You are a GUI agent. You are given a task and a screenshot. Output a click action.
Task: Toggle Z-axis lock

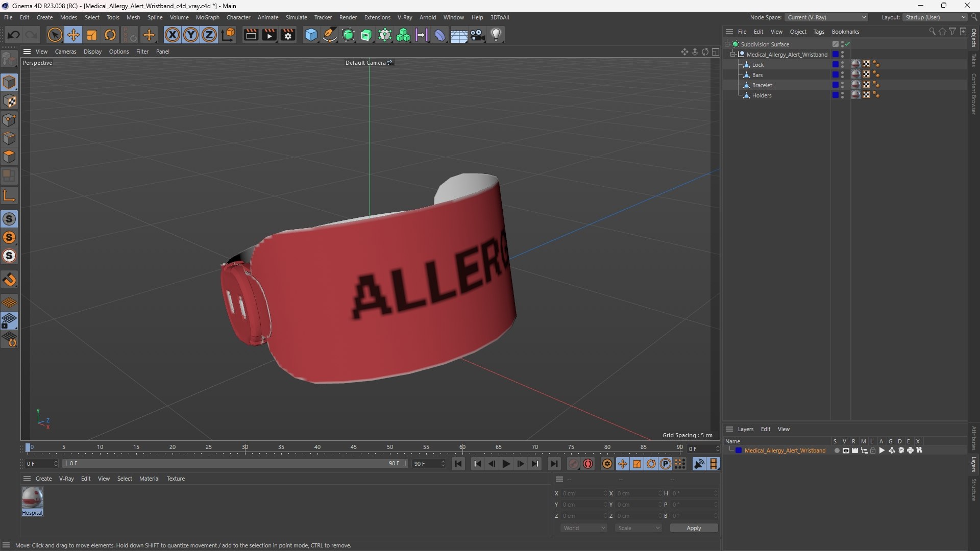(x=209, y=35)
